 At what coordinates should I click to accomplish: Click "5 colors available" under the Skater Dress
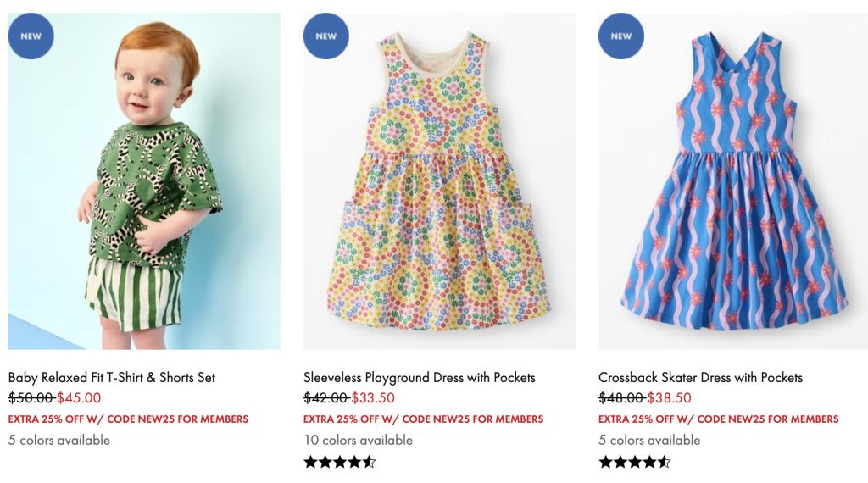(x=649, y=440)
